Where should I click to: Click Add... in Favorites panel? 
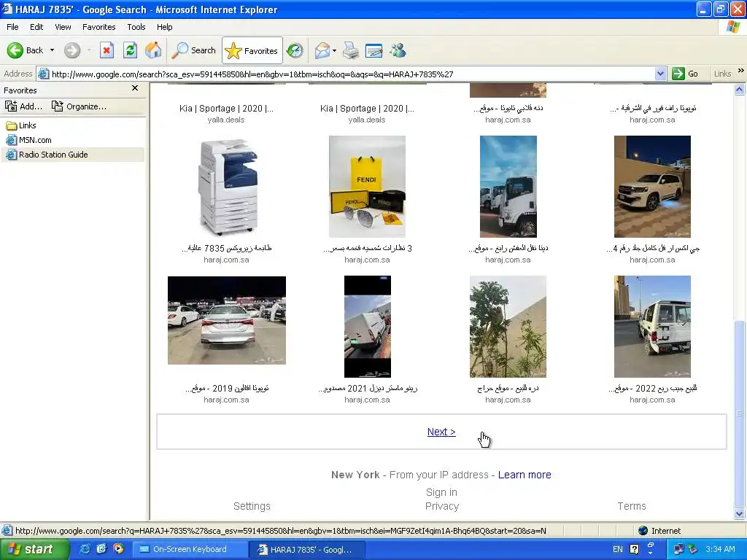[x=24, y=106]
